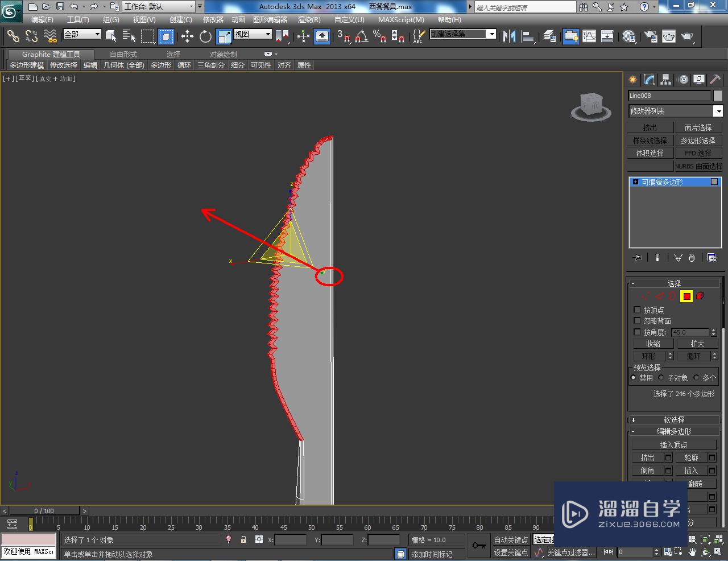Activate Select and Move tool

pyautogui.click(x=187, y=36)
